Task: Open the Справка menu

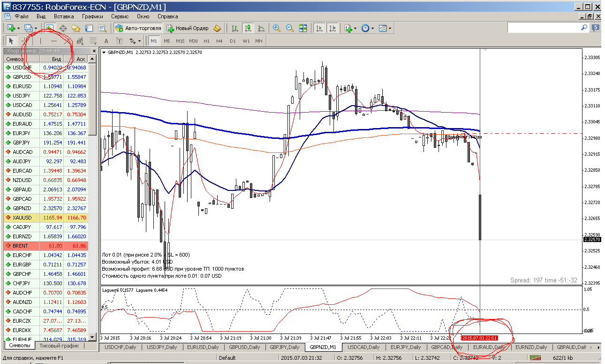Action: click(x=168, y=16)
